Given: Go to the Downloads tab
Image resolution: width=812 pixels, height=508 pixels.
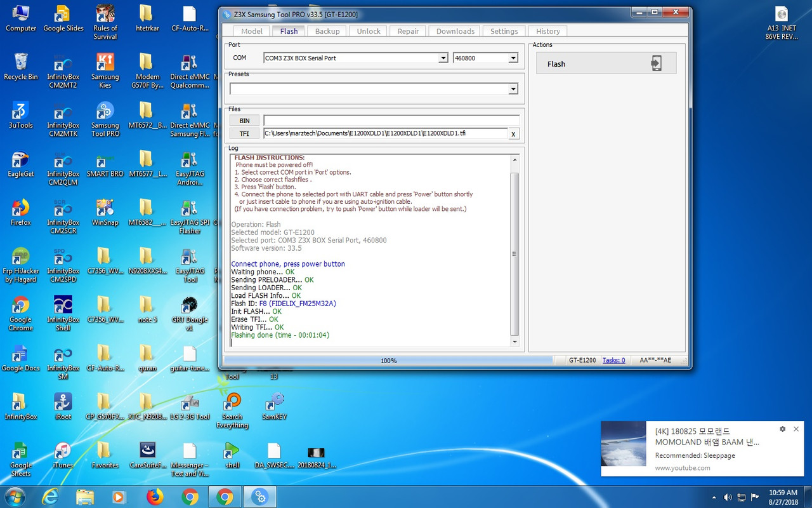Looking at the screenshot, I should [x=455, y=31].
